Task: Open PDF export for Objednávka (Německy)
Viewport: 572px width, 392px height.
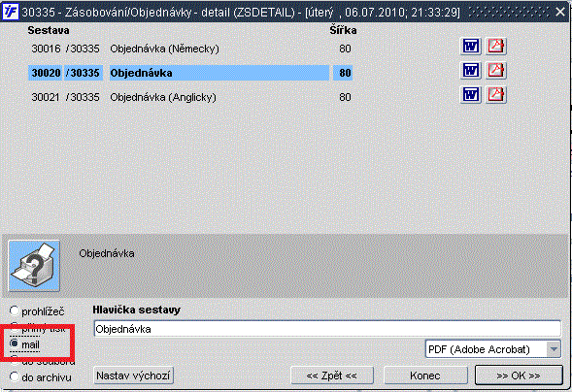Action: [x=495, y=47]
